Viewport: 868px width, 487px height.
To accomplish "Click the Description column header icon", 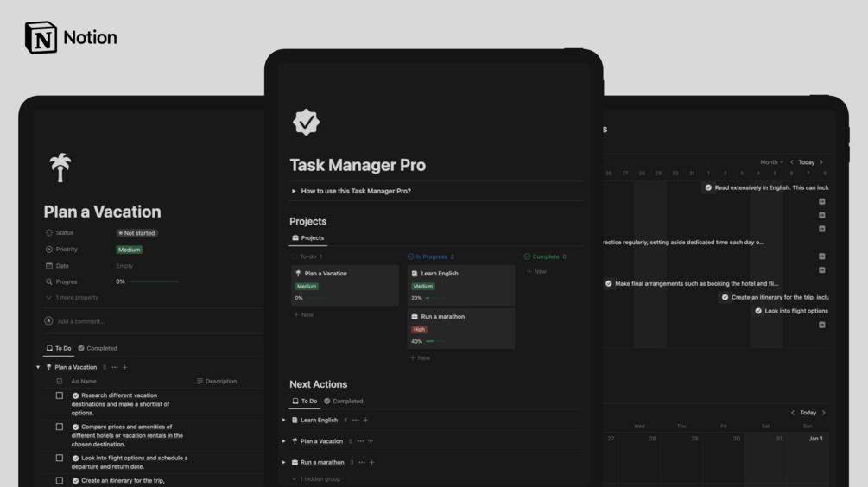I will click(200, 382).
